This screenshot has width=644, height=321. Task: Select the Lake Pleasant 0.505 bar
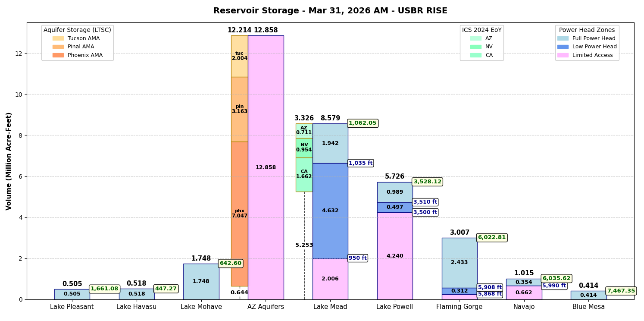(72, 294)
